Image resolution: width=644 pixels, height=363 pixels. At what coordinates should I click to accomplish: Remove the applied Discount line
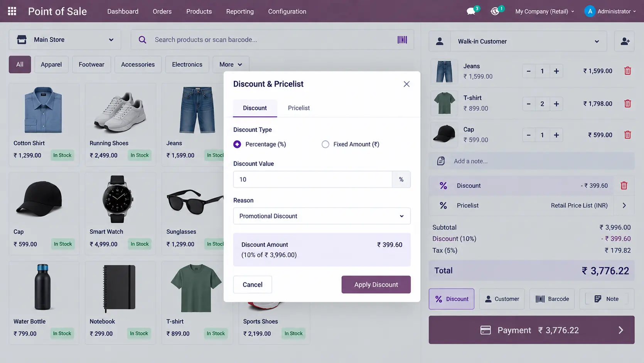624,186
